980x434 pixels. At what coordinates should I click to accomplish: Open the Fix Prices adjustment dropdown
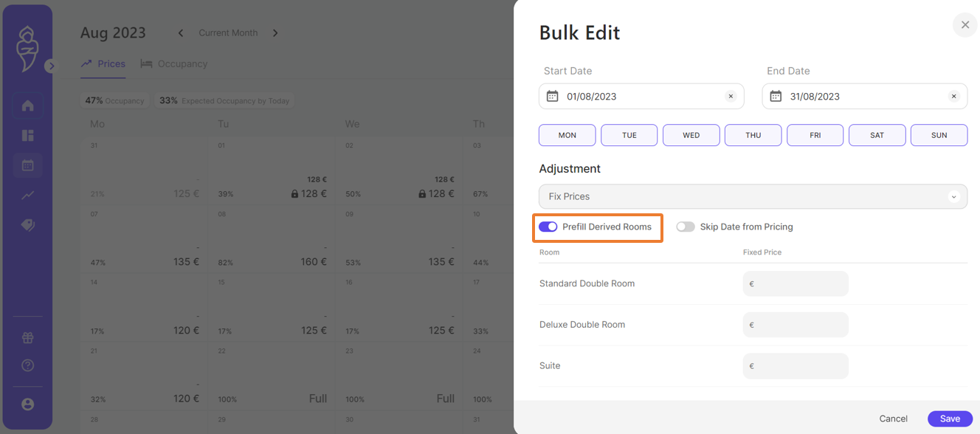(x=753, y=197)
